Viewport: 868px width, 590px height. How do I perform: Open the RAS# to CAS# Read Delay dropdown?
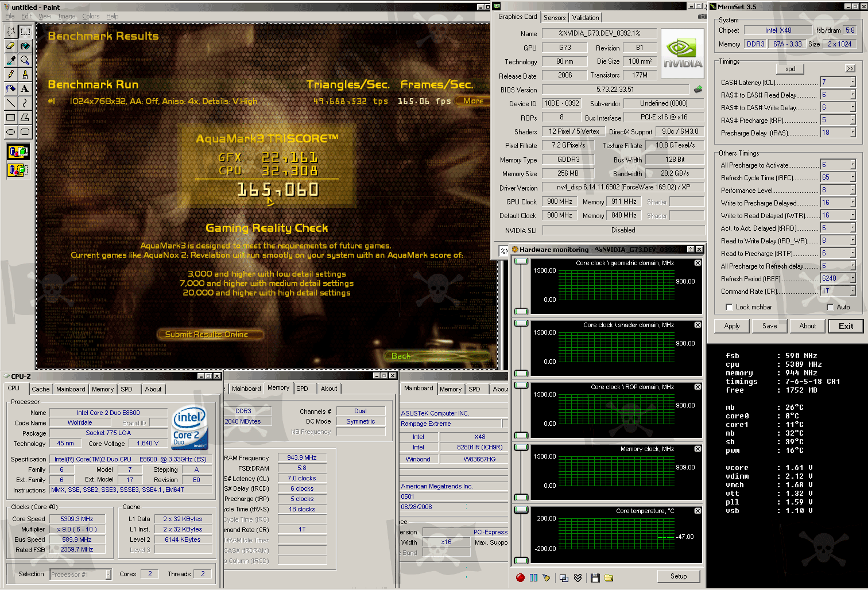coord(852,95)
